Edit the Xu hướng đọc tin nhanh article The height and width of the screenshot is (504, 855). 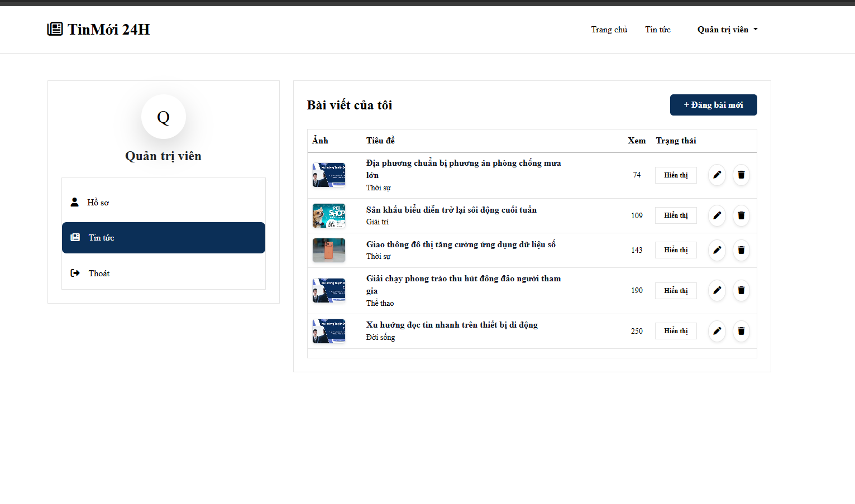(717, 331)
